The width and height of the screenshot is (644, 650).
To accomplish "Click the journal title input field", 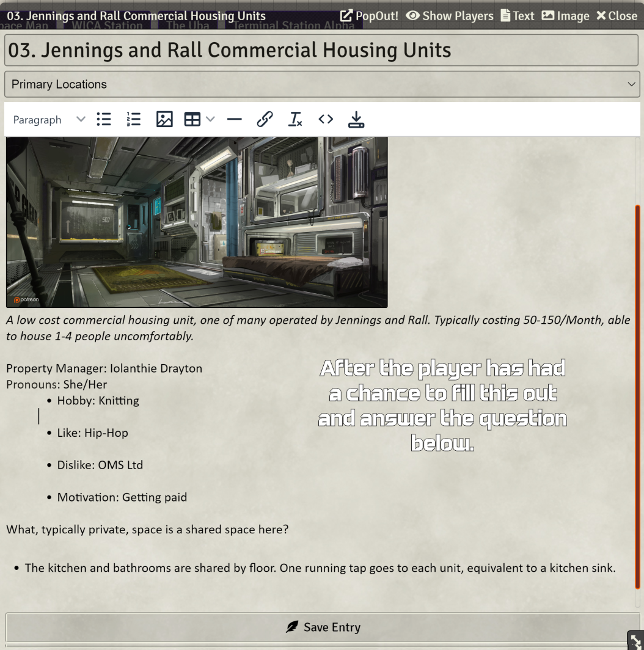I will 321,50.
